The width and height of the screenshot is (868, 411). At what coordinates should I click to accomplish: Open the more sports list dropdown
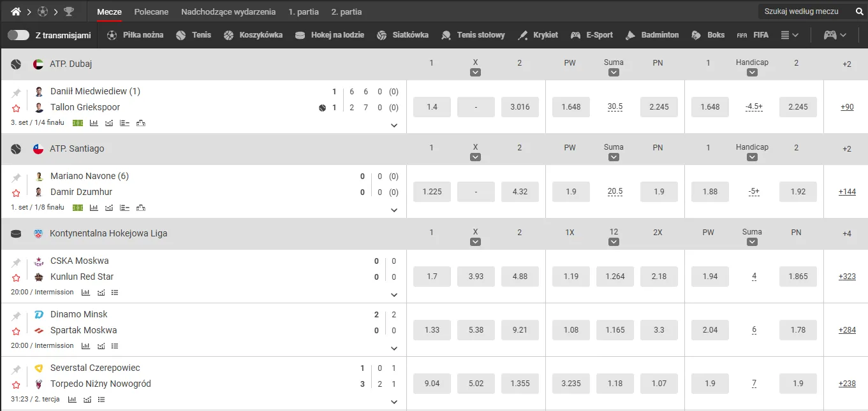pos(790,35)
